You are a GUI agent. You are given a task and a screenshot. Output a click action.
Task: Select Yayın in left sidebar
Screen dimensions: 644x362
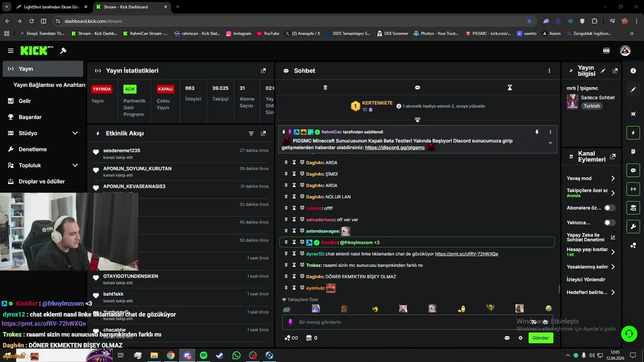coord(43,69)
